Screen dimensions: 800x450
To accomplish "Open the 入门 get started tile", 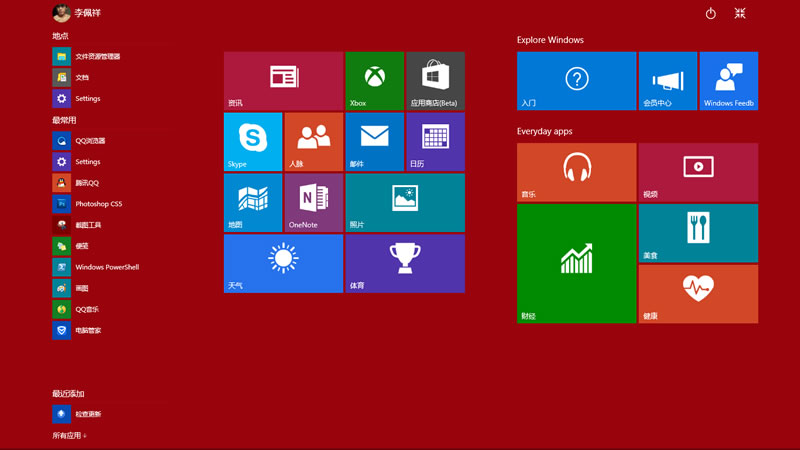I will (577, 81).
